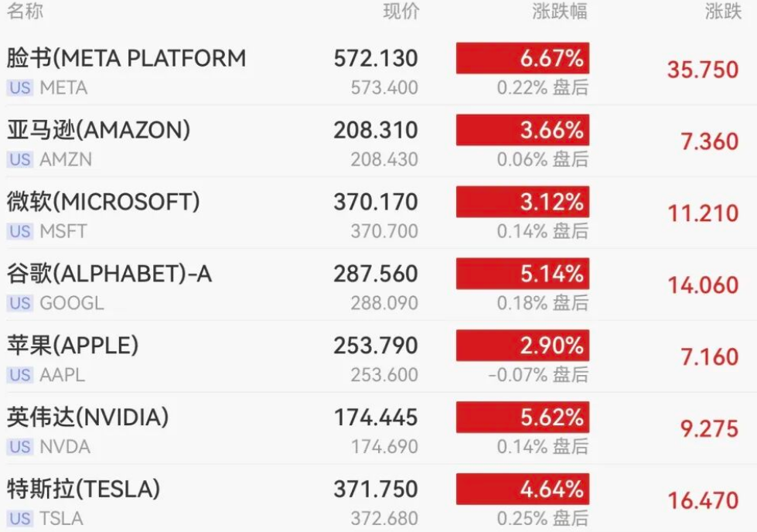The height and width of the screenshot is (532, 757).
Task: Click Tesla's current price 371.750
Action: point(376,489)
